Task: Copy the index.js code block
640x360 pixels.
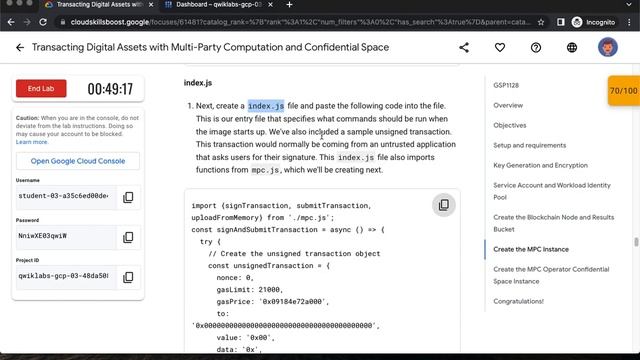Action: click(444, 205)
